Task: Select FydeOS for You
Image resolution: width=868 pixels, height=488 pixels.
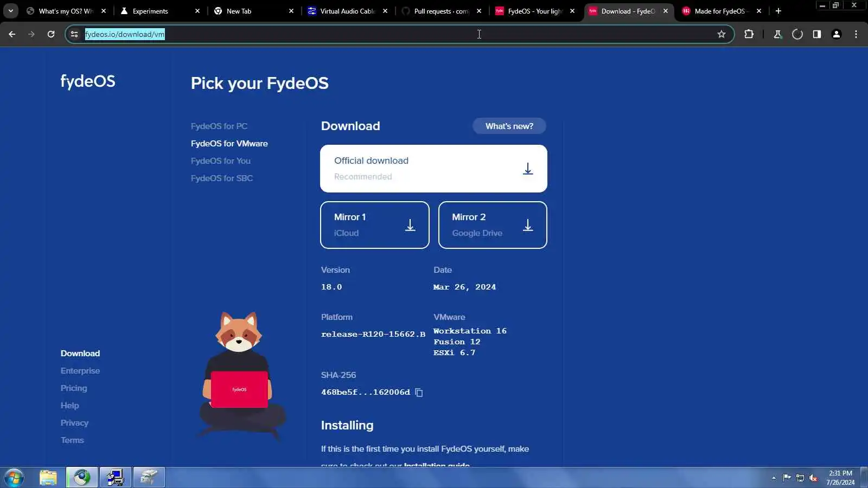Action: [x=221, y=160]
